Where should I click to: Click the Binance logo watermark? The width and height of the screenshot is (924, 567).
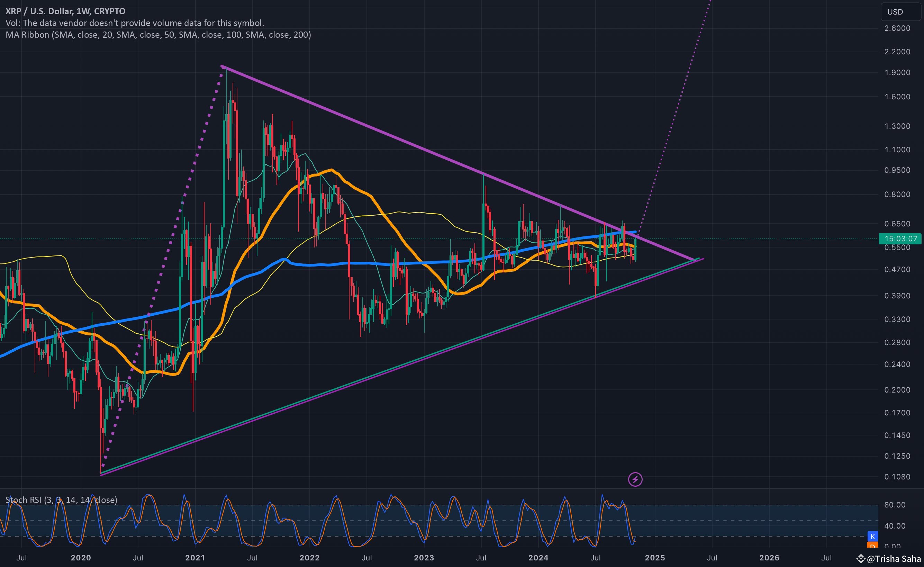861,559
